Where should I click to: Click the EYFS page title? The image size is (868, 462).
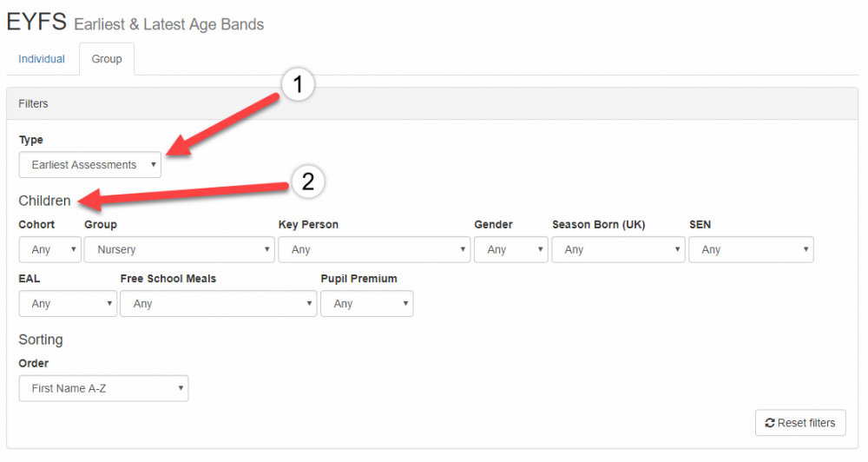point(36,23)
